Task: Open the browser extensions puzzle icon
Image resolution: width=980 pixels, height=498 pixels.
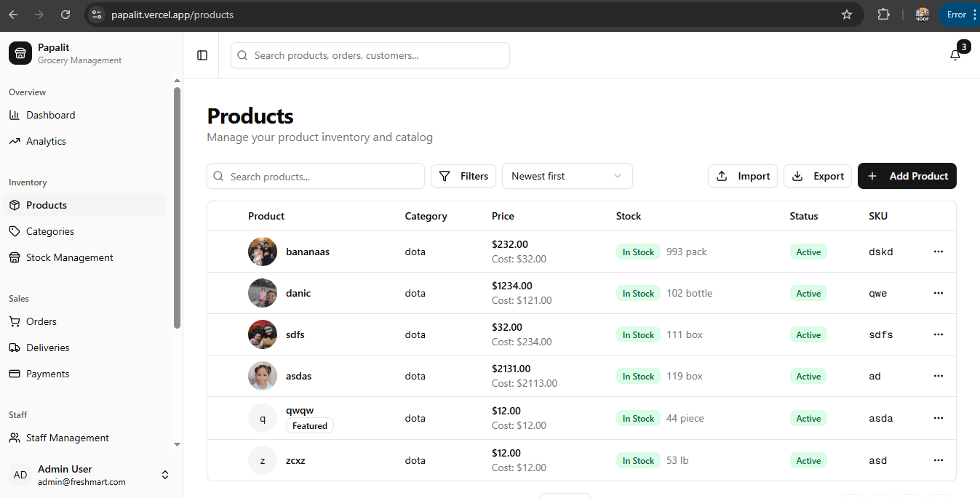Action: (x=884, y=15)
